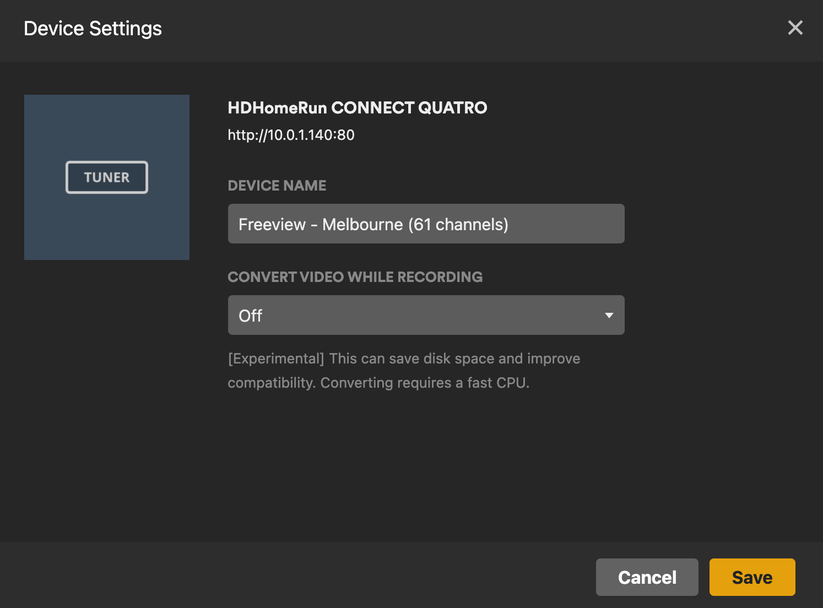
Task: Open the Convert Video While Recording dropdown
Action: click(426, 315)
